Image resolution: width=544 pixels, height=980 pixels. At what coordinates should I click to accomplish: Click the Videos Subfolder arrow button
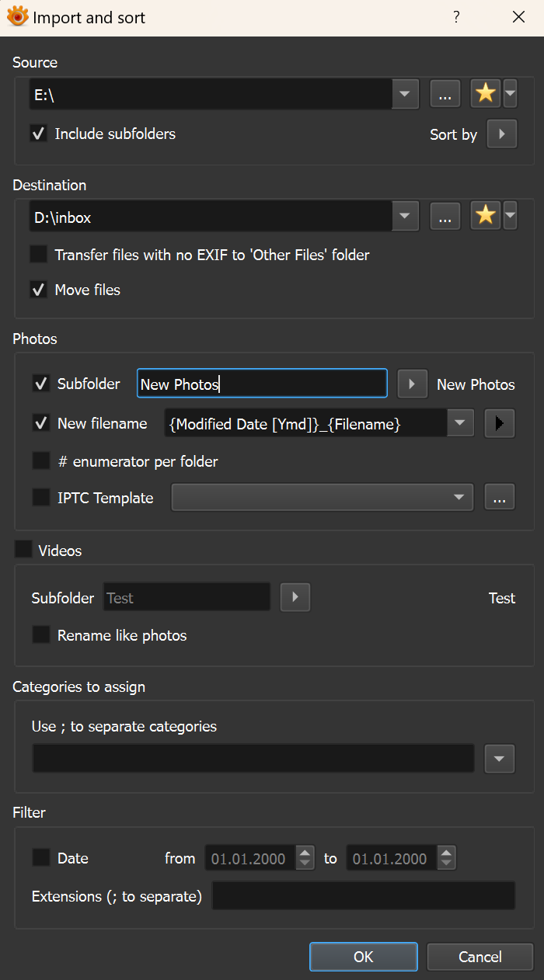click(295, 598)
